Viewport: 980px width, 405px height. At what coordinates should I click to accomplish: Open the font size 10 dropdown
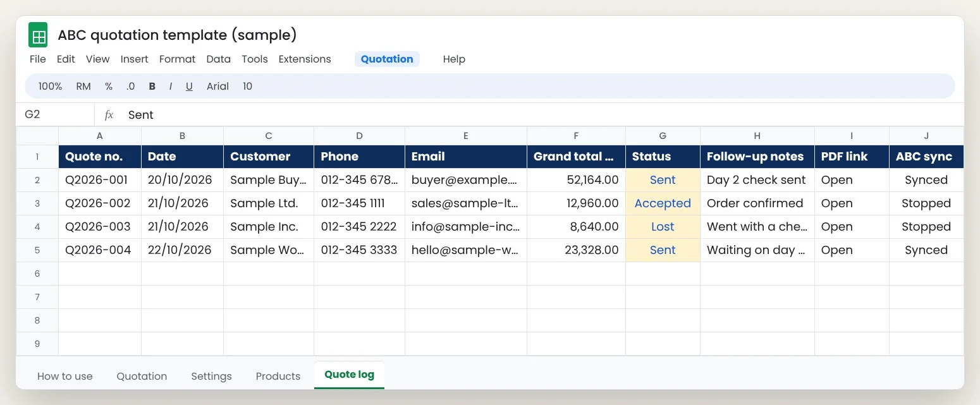(247, 87)
